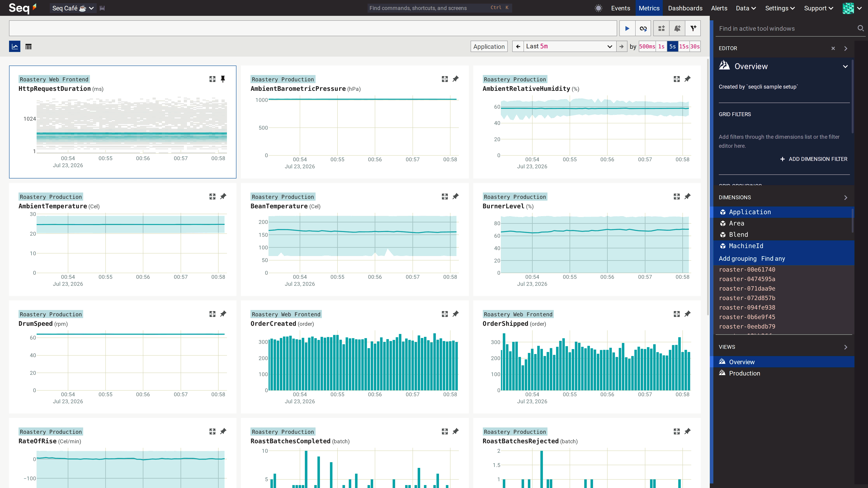
Task: Go to next time range arrow
Action: tap(621, 47)
